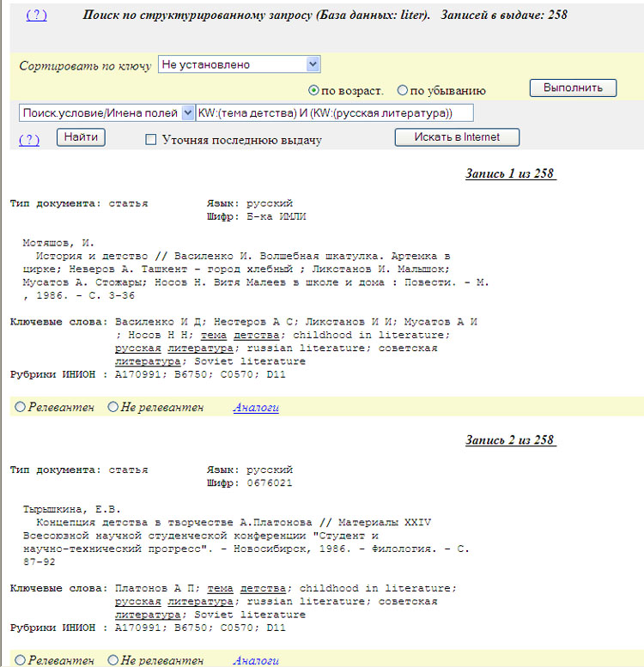644x667 pixels.
Task: Open the help link beside Найти button
Action: [29, 140]
